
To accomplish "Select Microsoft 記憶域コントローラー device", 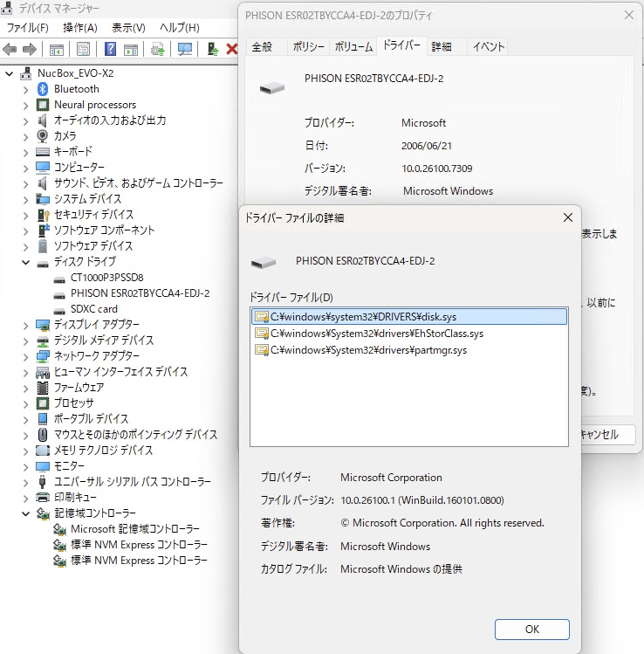I will pos(134,529).
